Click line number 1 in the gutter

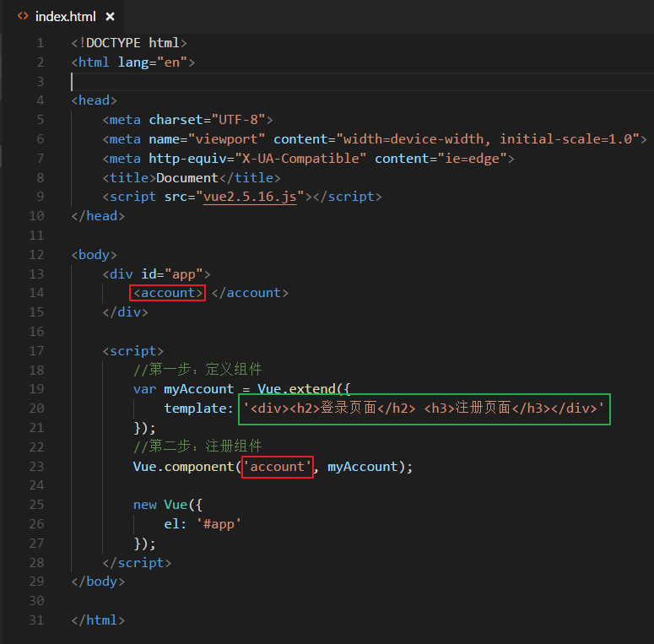point(41,43)
